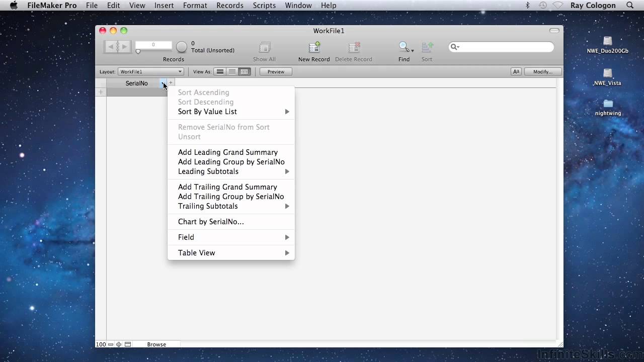Image resolution: width=644 pixels, height=362 pixels.
Task: Open the Insert menu
Action: pyautogui.click(x=164, y=6)
